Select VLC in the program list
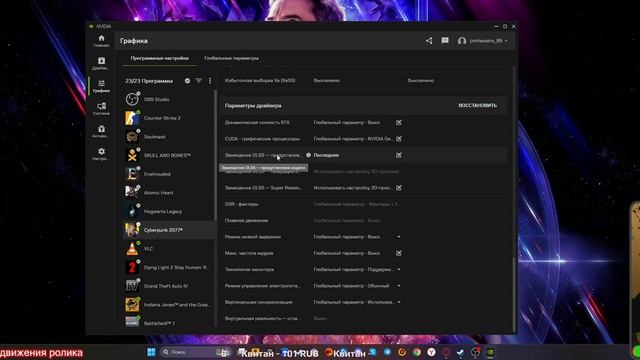The height and width of the screenshot is (360, 640). pos(169,249)
